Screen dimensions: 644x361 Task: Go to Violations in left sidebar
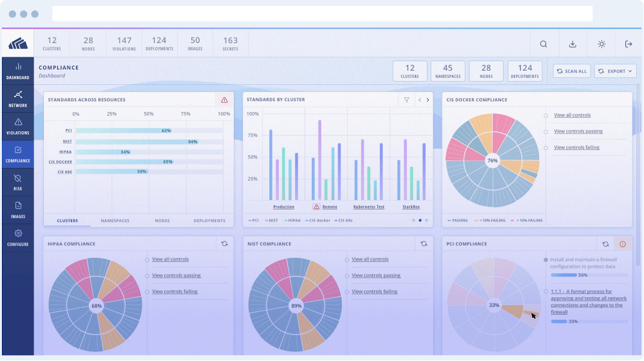[x=18, y=125]
